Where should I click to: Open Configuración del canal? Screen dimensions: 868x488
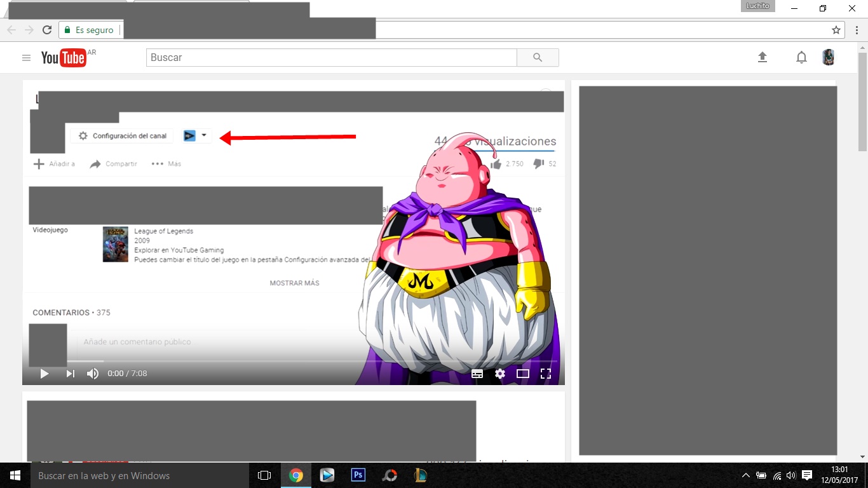122,136
